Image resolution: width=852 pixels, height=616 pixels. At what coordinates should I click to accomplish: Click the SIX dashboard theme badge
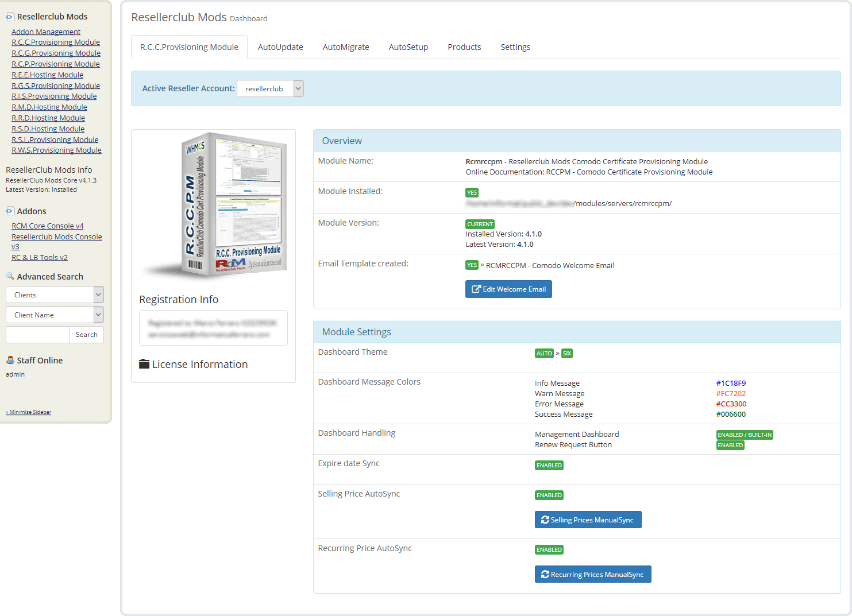coord(567,354)
